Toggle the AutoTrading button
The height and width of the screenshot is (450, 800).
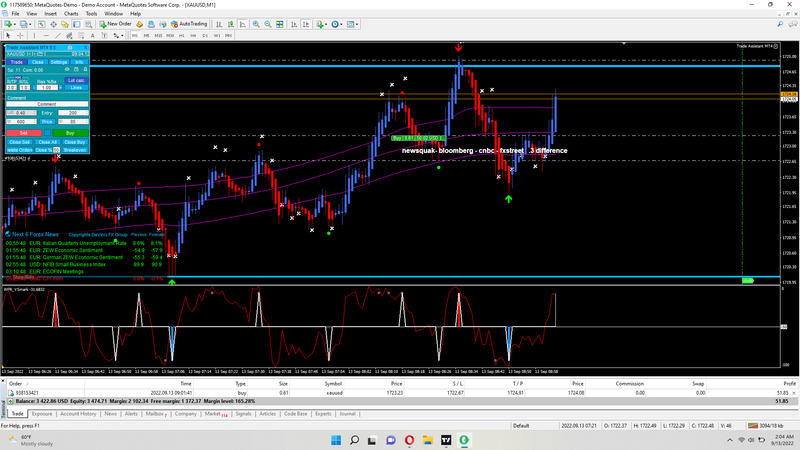click(188, 23)
